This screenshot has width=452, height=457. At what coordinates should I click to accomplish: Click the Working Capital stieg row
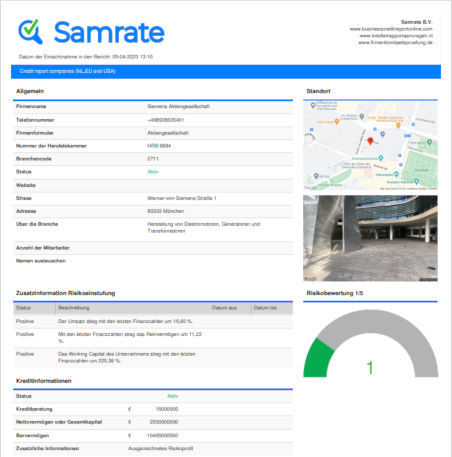[153, 357]
